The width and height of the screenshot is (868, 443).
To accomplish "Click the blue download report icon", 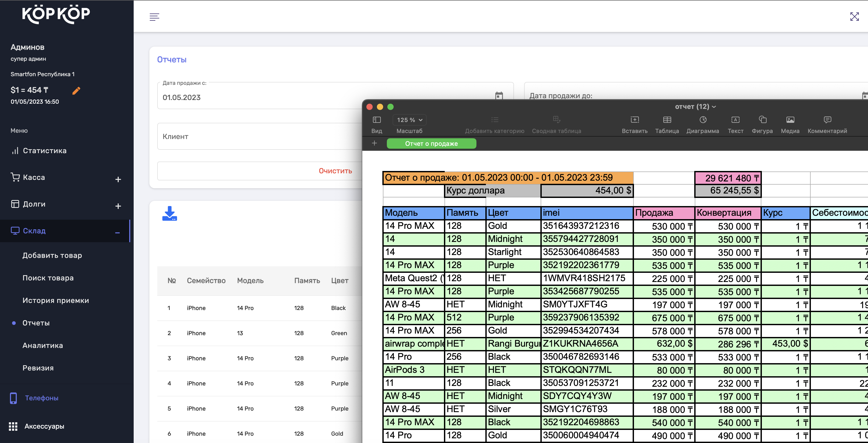I will click(170, 213).
